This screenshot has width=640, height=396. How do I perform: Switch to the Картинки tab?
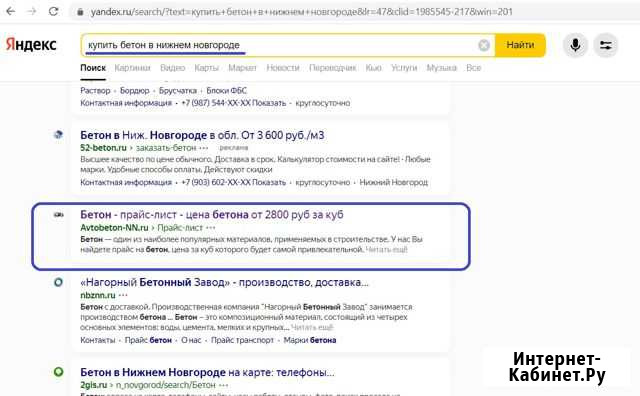coord(133,68)
